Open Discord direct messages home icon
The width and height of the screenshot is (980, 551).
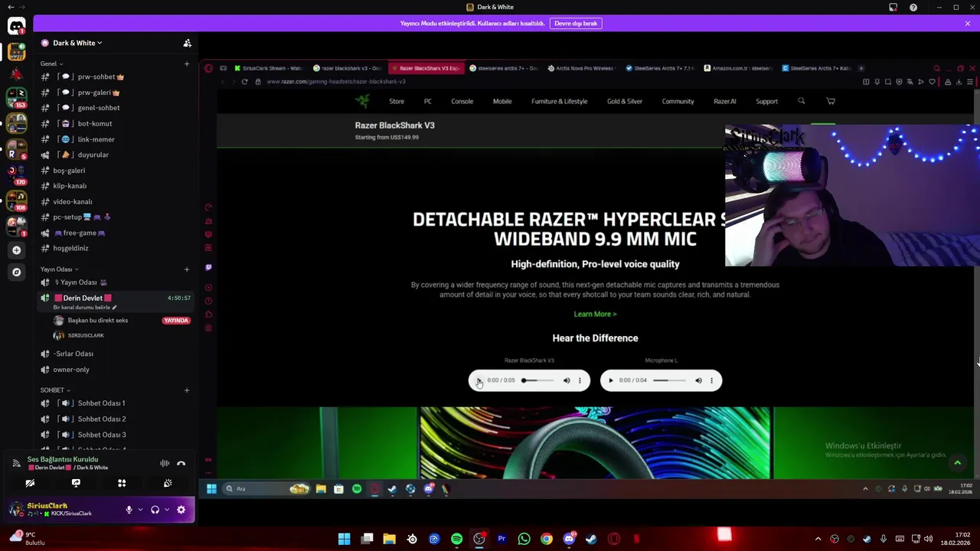click(x=16, y=26)
